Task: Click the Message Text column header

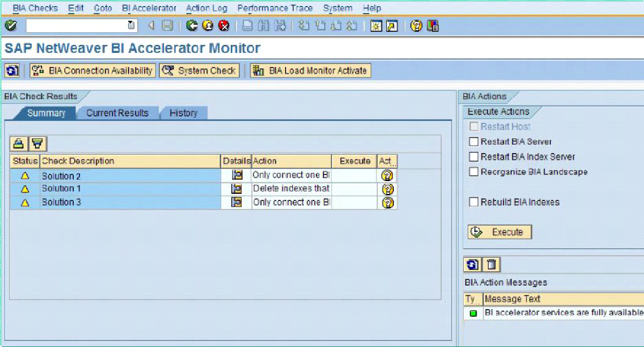Action: (x=563, y=299)
